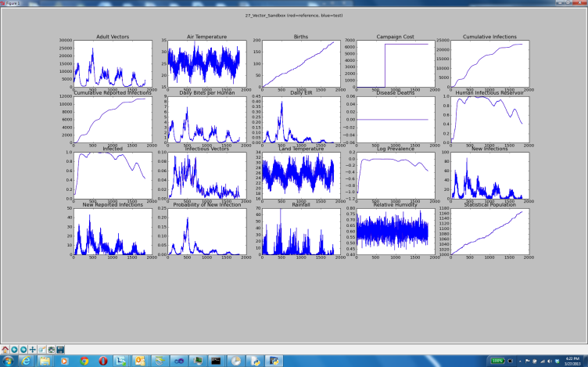Viewport: 588px width, 367px height.
Task: Open Internet Explorer from taskbar
Action: 25,361
